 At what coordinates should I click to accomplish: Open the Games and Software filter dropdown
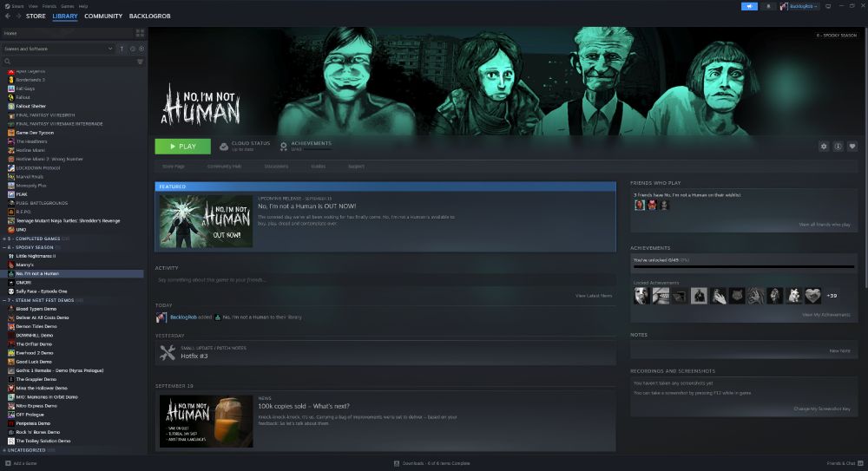[58, 49]
